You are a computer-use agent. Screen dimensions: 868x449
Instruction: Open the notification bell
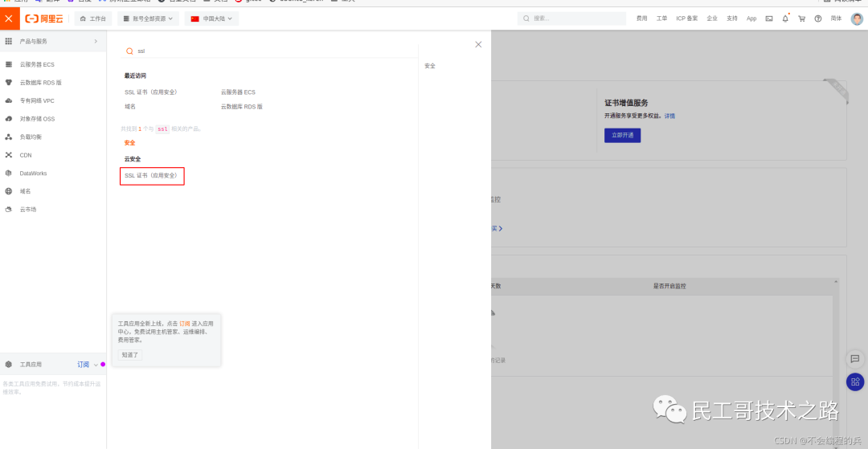(x=785, y=18)
